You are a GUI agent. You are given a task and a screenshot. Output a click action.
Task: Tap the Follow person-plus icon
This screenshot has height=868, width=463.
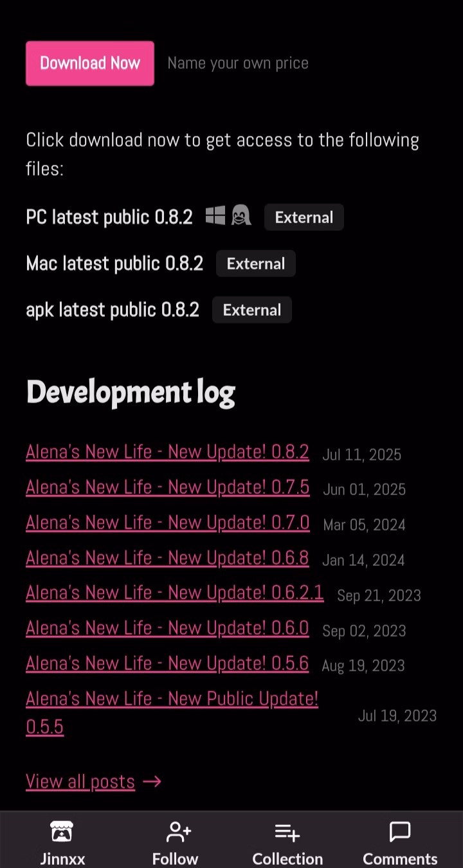(177, 832)
